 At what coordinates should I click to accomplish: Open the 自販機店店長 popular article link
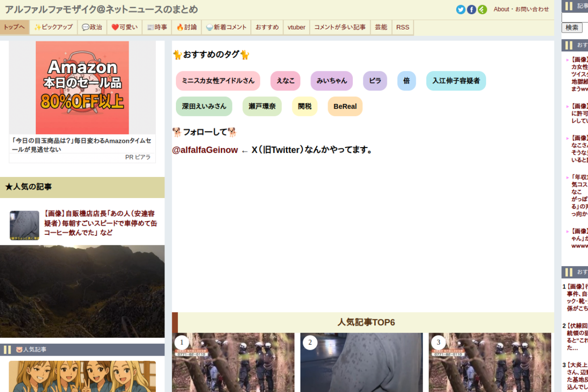click(101, 223)
